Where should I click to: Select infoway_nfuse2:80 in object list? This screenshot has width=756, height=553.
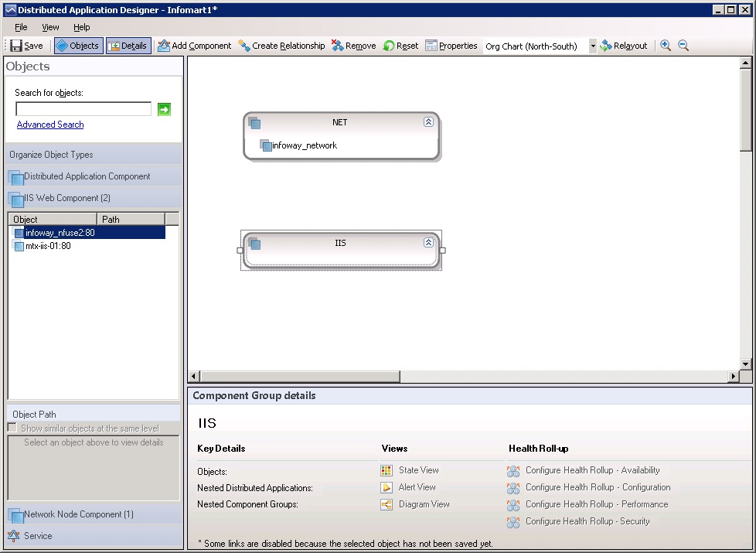click(88, 233)
